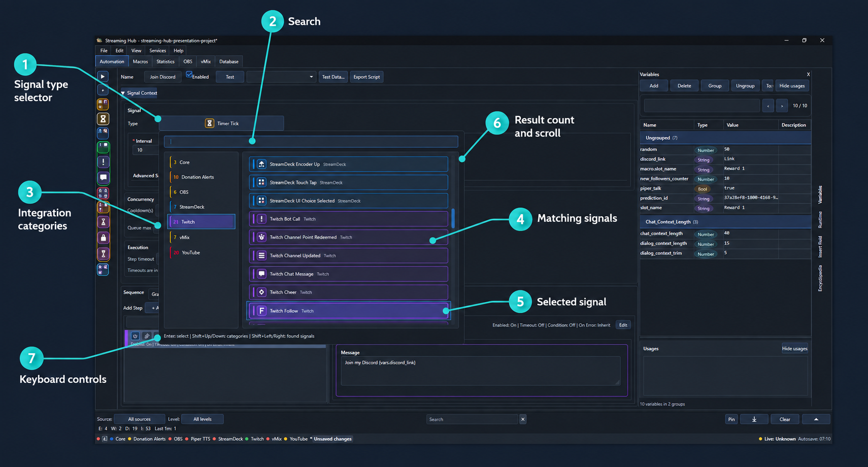Click the Test Data button
Image resolution: width=868 pixels, height=467 pixels.
tap(333, 77)
